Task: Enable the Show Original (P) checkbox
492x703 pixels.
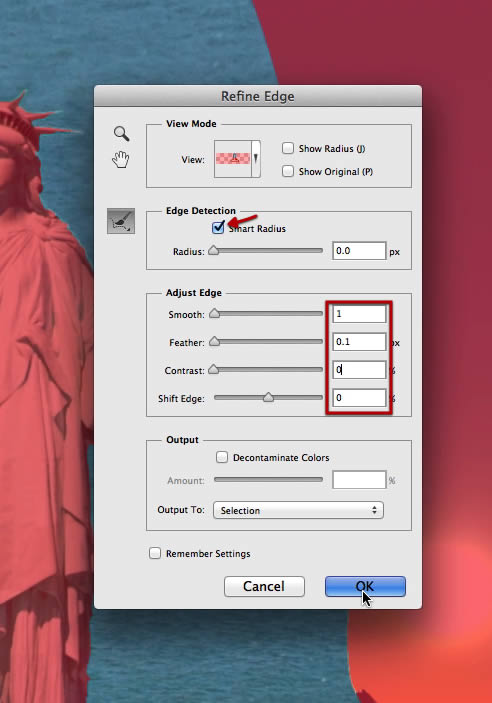Action: (288, 171)
